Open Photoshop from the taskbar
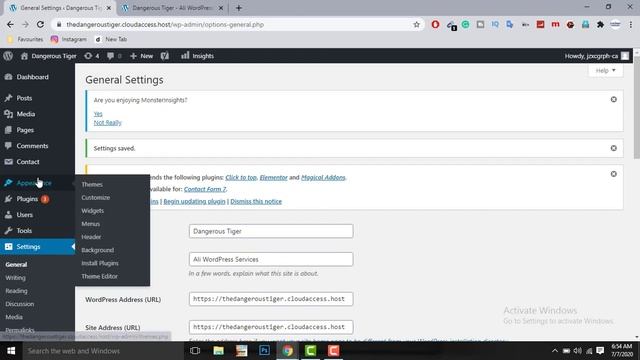The height and width of the screenshot is (360, 640). coord(264,351)
